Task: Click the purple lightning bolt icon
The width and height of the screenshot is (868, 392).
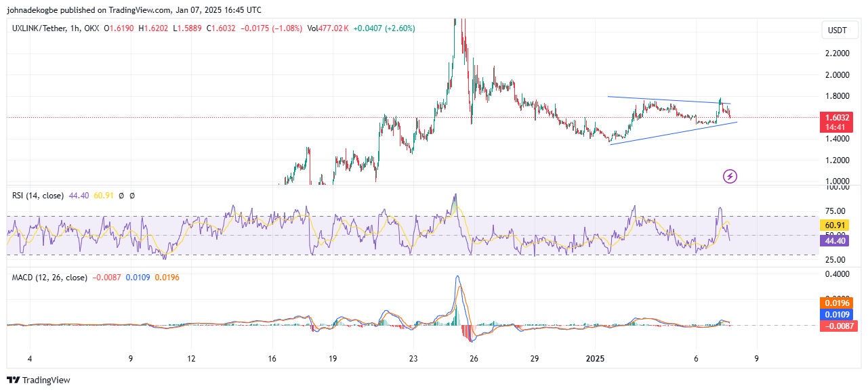Action: click(x=730, y=177)
